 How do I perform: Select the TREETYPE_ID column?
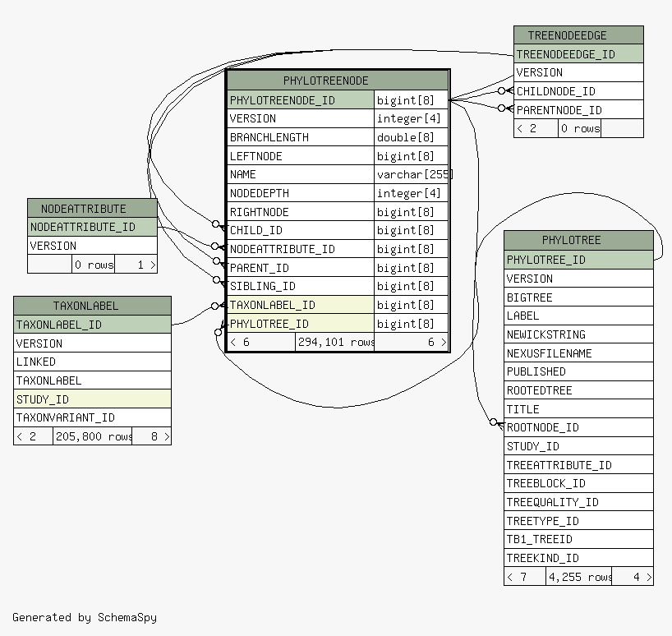point(578,521)
